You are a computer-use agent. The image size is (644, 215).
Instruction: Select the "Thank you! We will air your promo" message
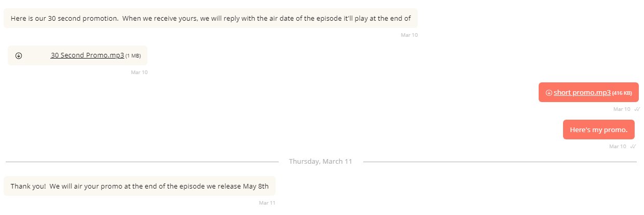coord(139,187)
